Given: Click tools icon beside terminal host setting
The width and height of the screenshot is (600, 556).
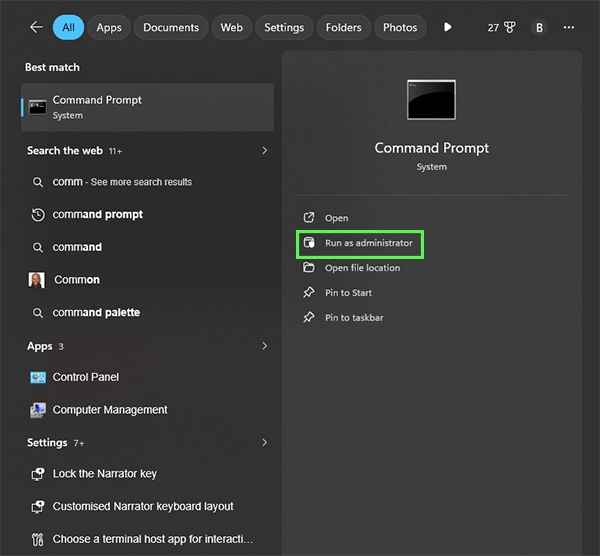Looking at the screenshot, I should [38, 540].
